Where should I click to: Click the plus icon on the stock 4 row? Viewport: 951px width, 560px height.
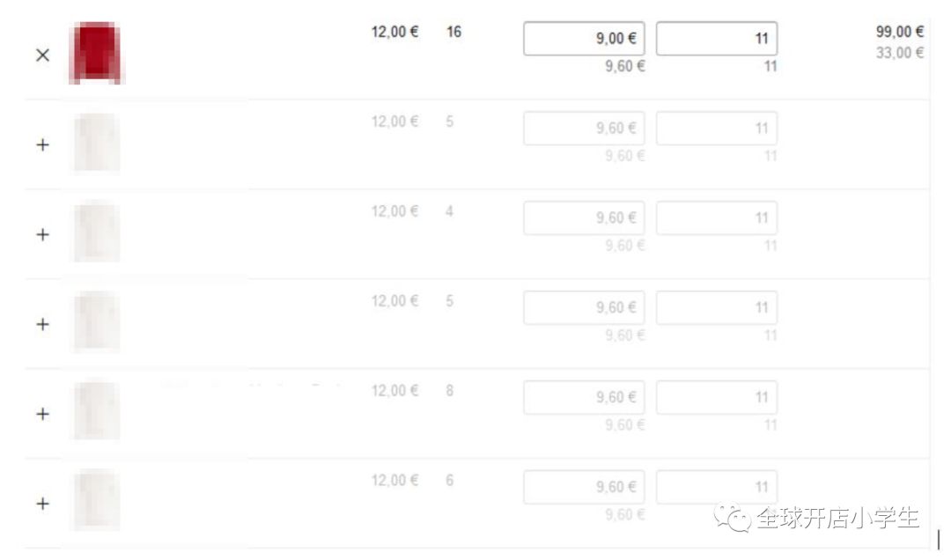pyautogui.click(x=42, y=235)
